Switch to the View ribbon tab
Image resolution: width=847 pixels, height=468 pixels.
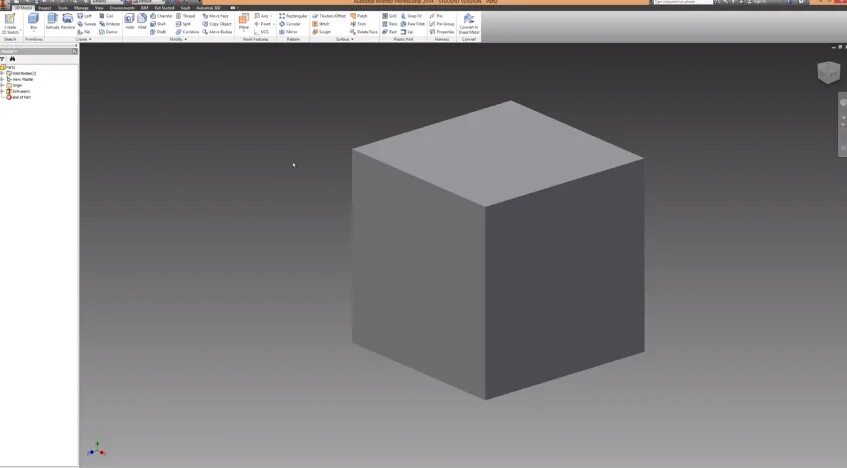99,8
